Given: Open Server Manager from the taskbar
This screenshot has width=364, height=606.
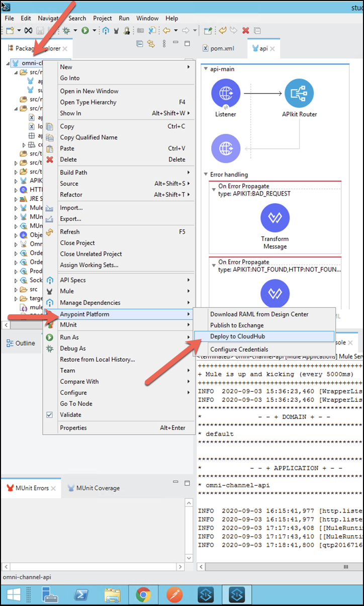Looking at the screenshot, I should click(x=50, y=595).
